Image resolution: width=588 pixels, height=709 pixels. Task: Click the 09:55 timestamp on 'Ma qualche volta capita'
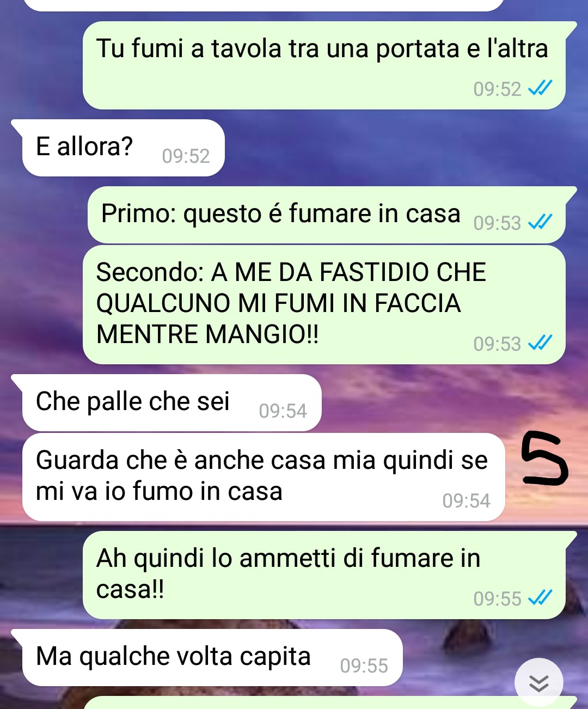point(364,666)
